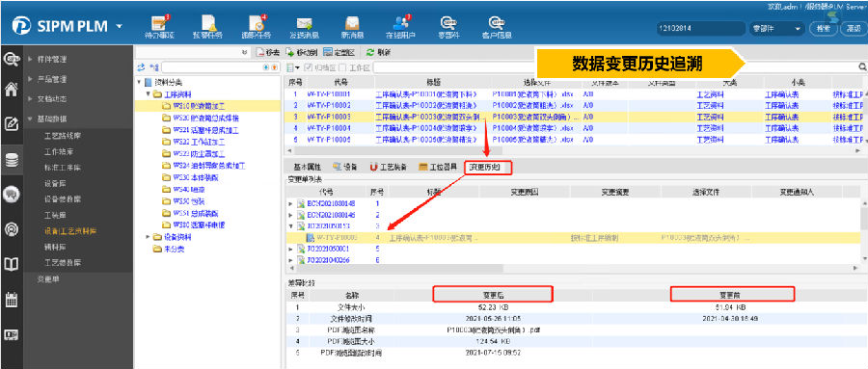The width and height of the screenshot is (868, 369).
Task: Click the change list vertical scrollbar
Action: click(x=864, y=218)
